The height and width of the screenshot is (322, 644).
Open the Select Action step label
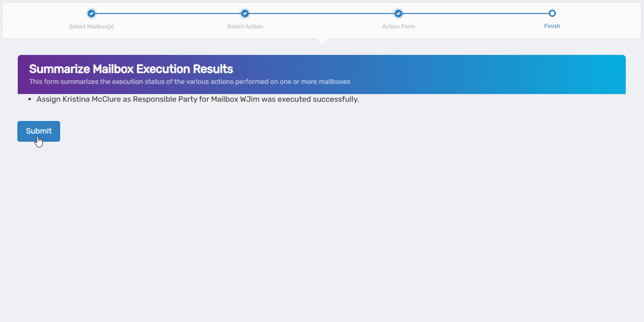245,27
